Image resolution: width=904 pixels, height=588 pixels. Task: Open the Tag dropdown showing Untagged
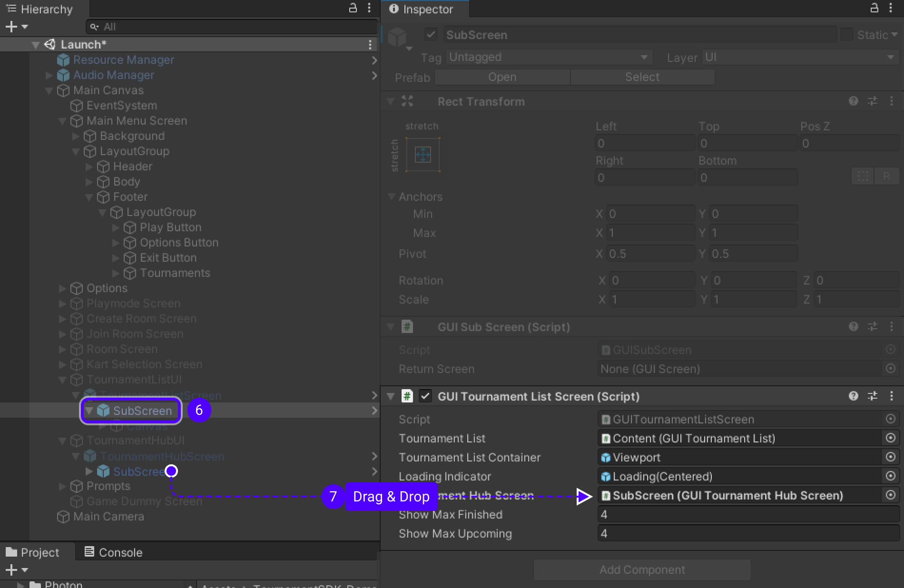548,57
